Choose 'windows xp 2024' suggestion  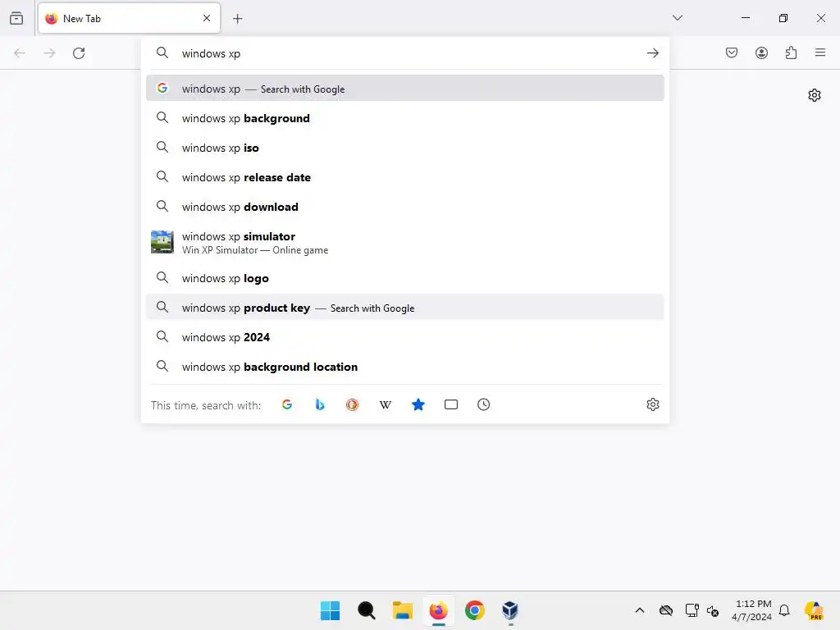[x=405, y=337]
